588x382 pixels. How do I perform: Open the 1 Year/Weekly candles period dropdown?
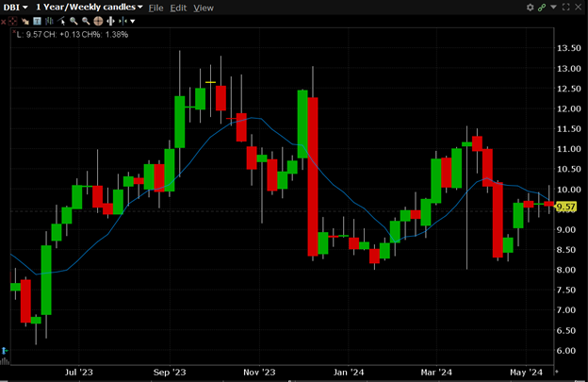pyautogui.click(x=90, y=8)
